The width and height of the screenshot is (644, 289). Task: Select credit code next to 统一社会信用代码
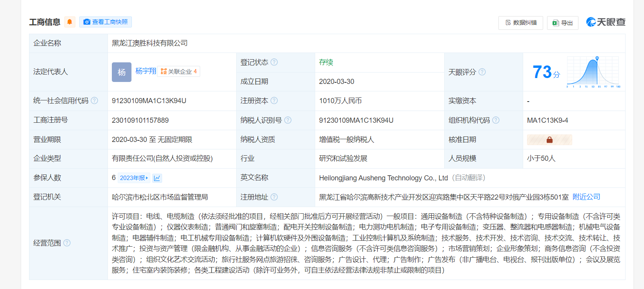(x=149, y=101)
